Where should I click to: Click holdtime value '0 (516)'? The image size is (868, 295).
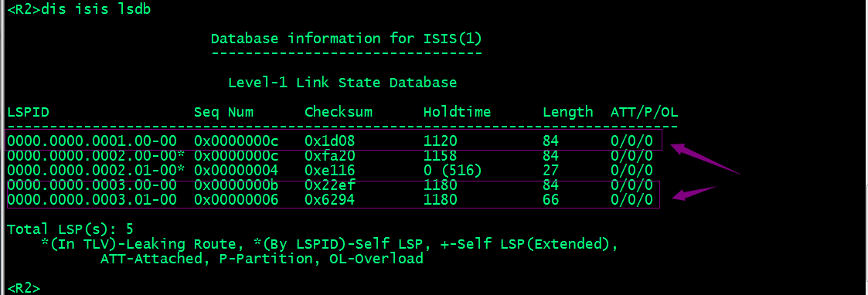click(453, 171)
